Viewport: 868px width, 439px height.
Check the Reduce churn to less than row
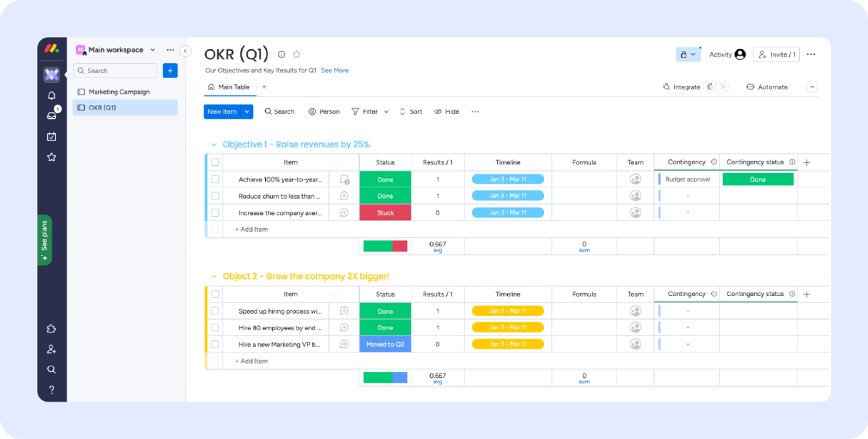(x=215, y=196)
